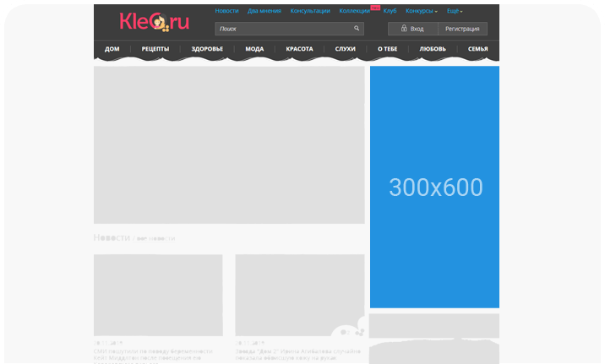Expand the Конкурсы dropdown

click(421, 11)
